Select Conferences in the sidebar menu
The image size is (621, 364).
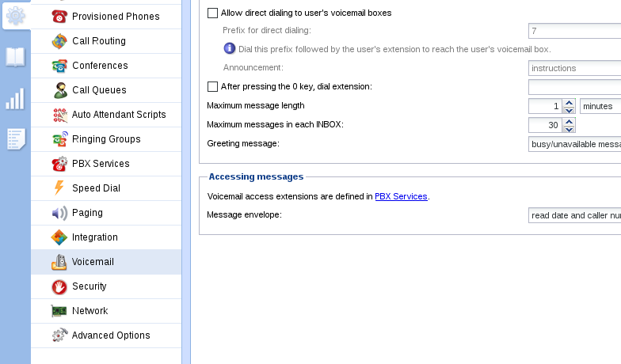coord(100,66)
